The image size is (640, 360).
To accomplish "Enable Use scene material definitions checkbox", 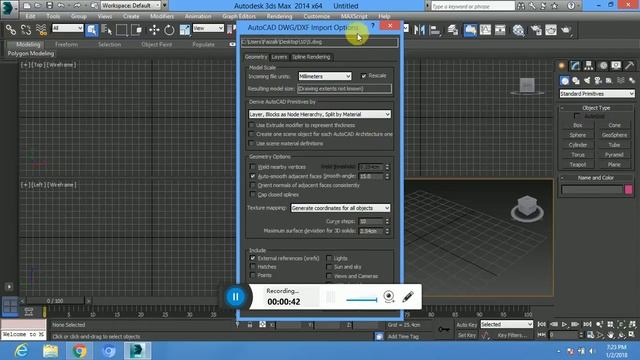I will coord(251,144).
